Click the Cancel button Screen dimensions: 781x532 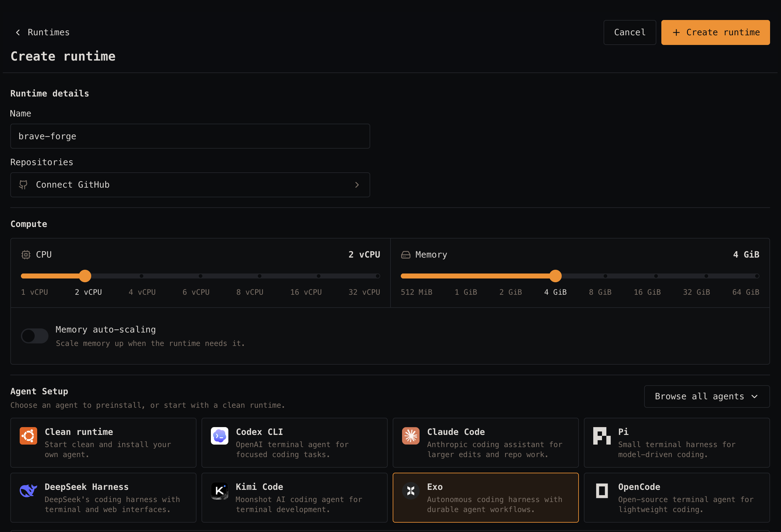(x=629, y=32)
